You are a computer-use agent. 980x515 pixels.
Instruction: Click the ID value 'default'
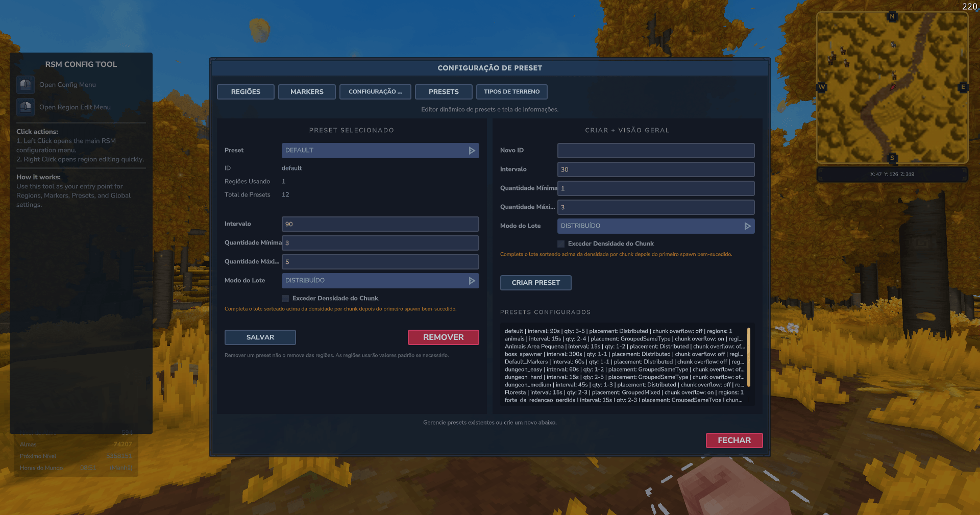(291, 168)
